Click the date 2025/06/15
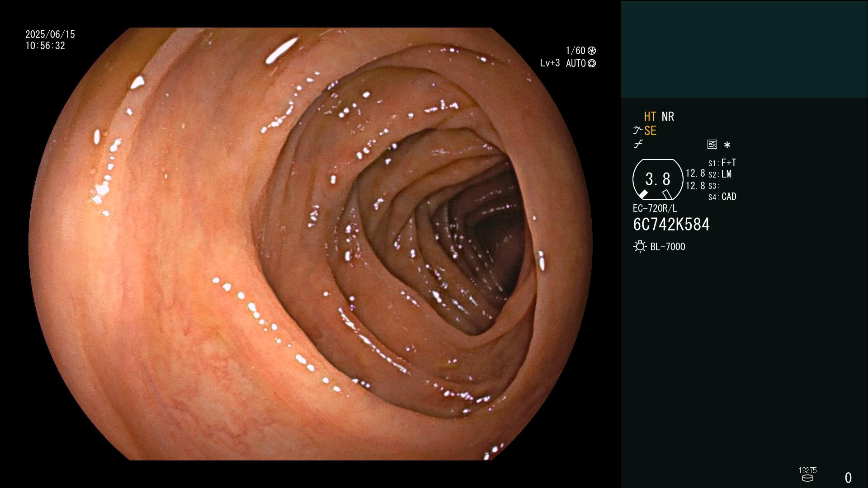The image size is (868, 488). 50,34
